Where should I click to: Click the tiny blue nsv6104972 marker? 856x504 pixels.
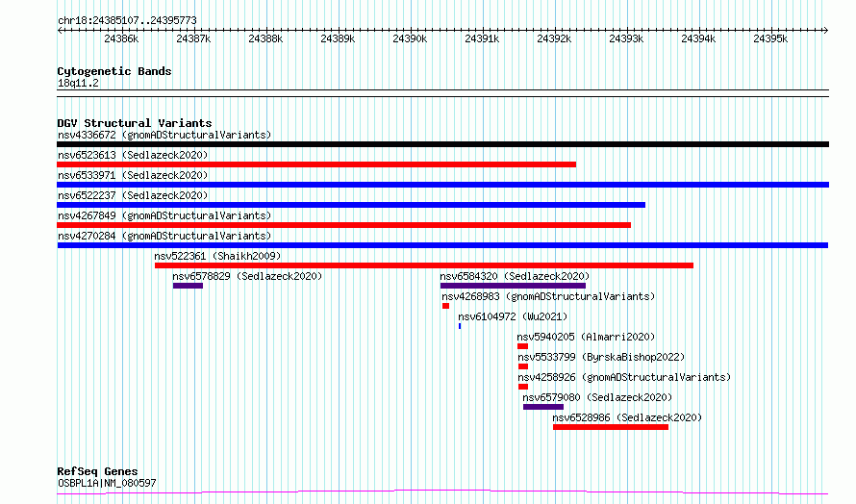point(460,326)
